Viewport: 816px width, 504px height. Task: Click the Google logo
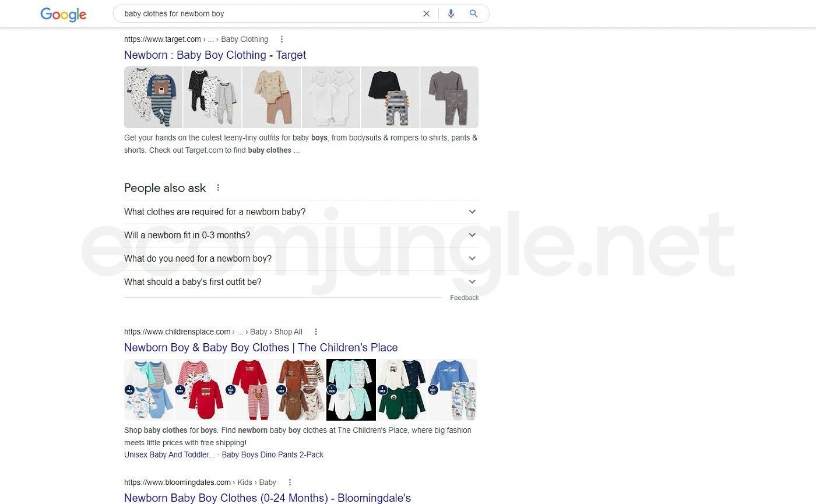63,14
